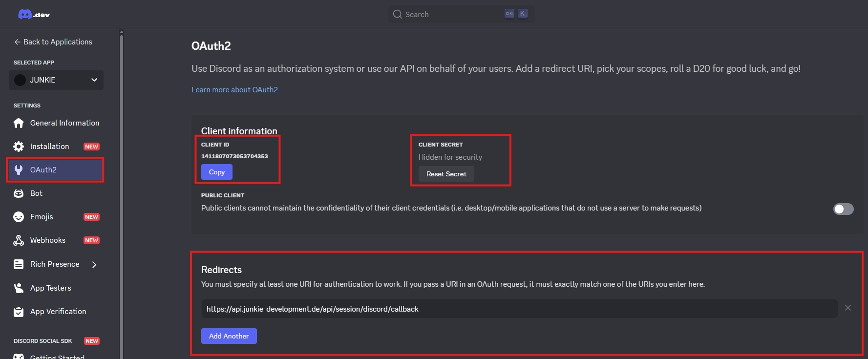
Task: Click the App Verification clipboard icon
Action: [19, 312]
